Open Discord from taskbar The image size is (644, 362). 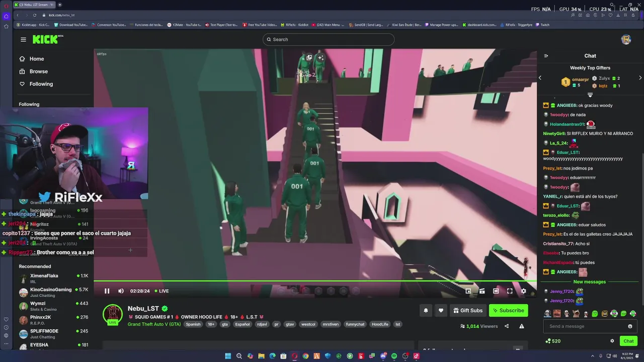click(x=383, y=356)
